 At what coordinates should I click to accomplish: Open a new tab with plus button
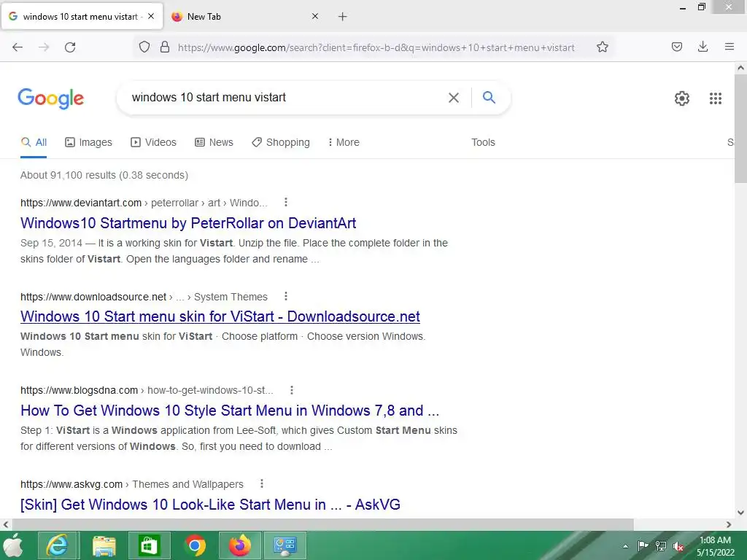pos(343,17)
